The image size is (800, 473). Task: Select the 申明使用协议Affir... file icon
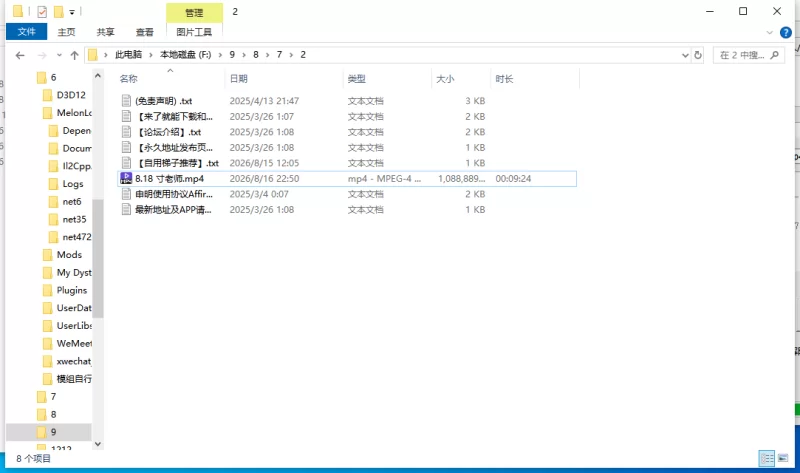pyautogui.click(x=126, y=194)
